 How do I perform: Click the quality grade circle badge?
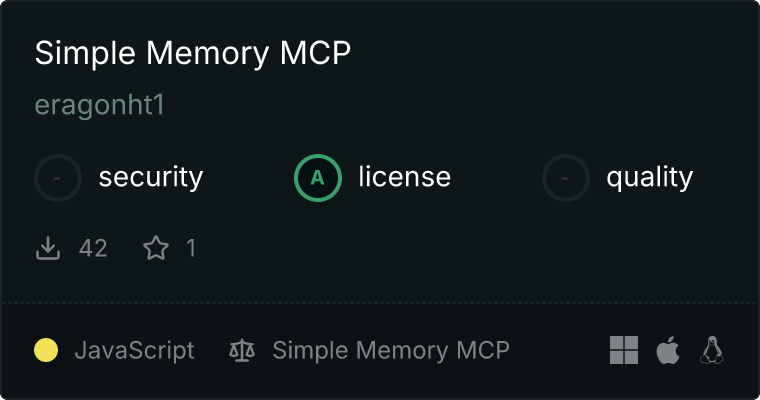(566, 178)
